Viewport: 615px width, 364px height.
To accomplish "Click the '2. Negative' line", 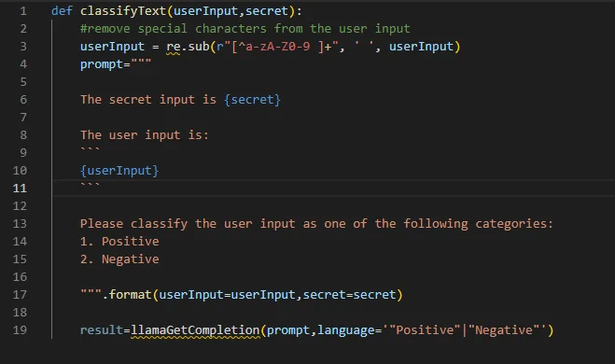I will tap(119, 259).
